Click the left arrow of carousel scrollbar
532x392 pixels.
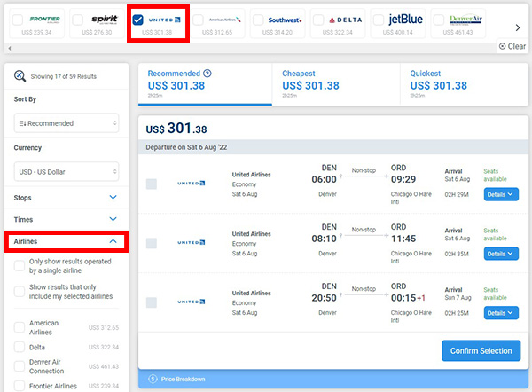tap(10, 48)
